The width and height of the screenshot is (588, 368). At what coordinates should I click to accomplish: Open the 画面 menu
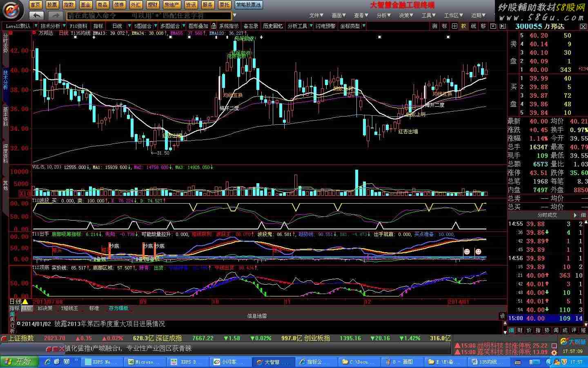339,16
